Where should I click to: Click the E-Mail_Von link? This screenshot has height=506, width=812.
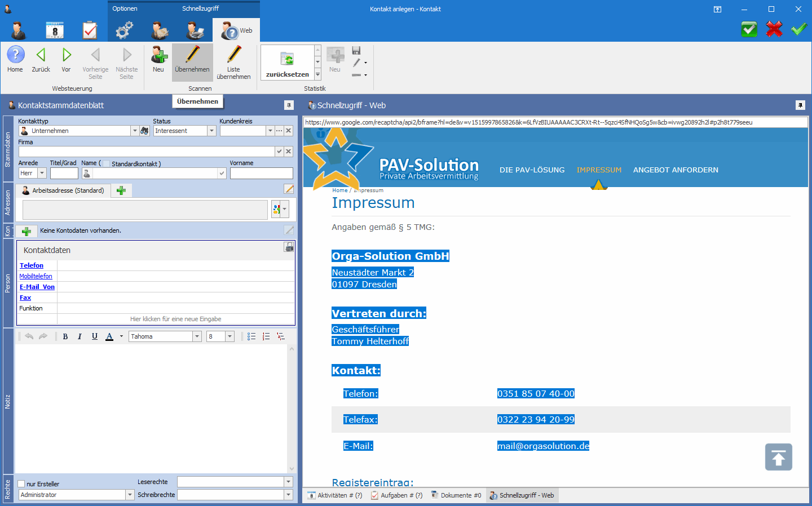tap(37, 287)
